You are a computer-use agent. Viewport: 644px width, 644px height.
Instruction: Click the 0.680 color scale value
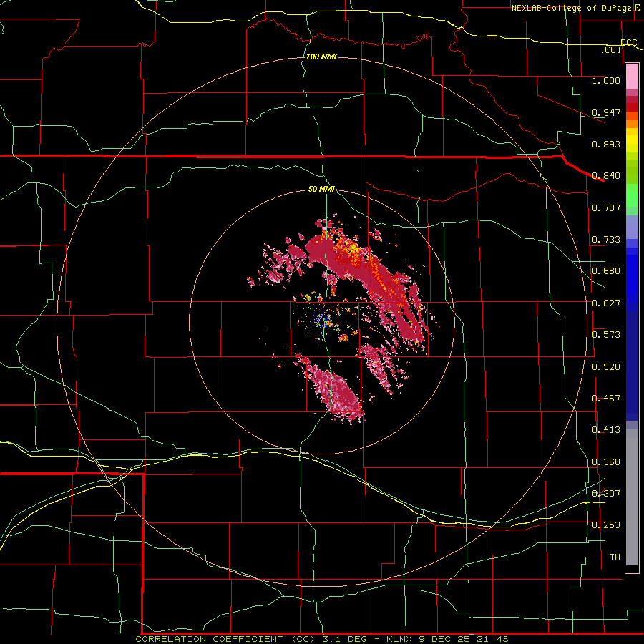[606, 271]
